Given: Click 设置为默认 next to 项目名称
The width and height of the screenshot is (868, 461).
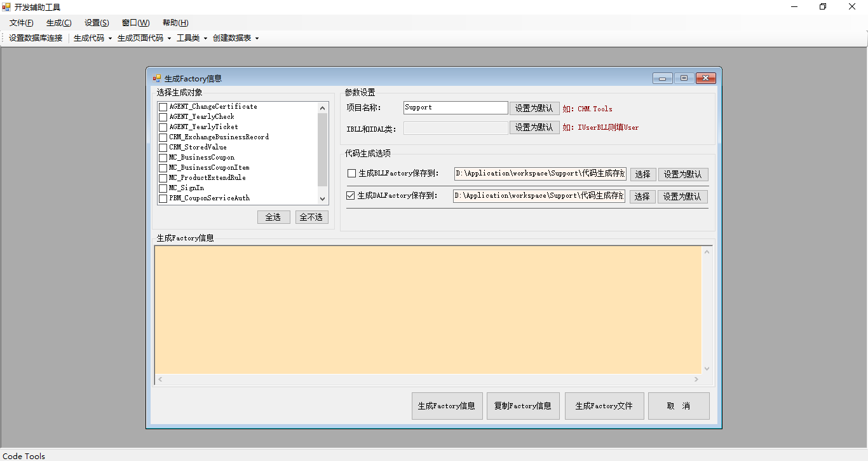Looking at the screenshot, I should pyautogui.click(x=534, y=109).
